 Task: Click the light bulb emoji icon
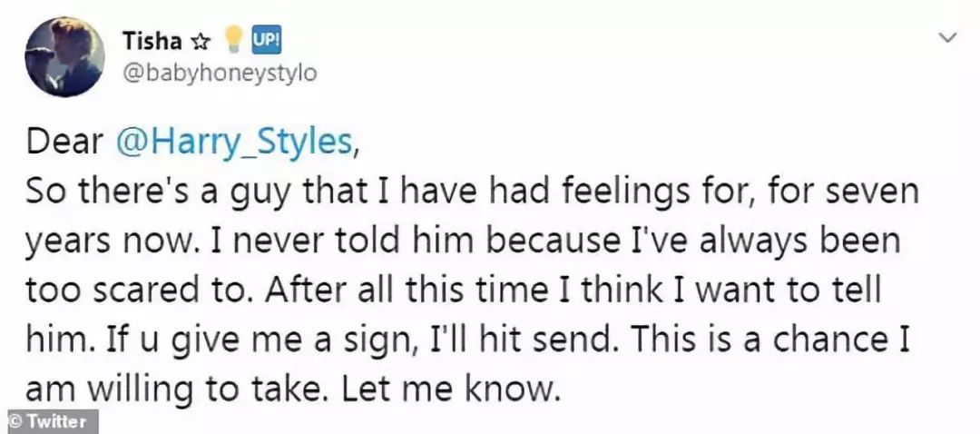234,39
